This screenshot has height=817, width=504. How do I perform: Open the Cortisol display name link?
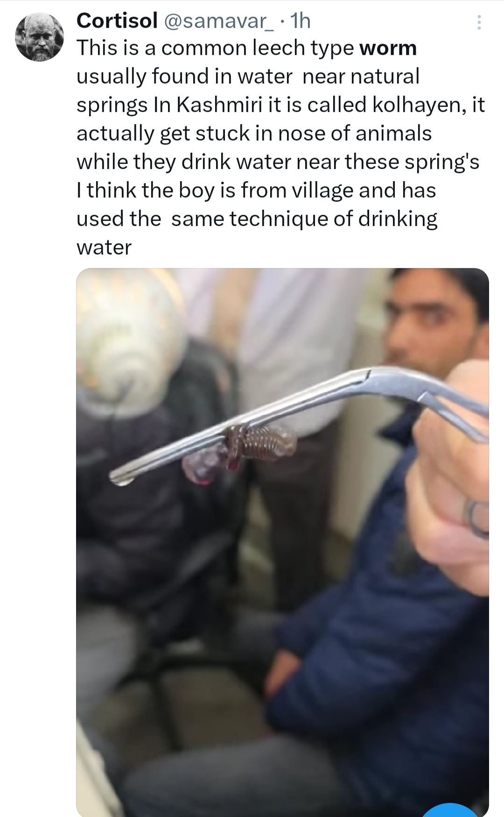tap(117, 21)
